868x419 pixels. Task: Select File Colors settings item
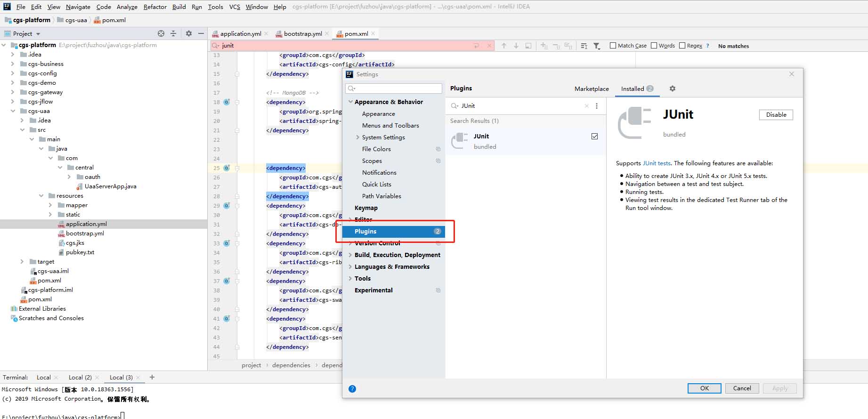click(x=376, y=149)
